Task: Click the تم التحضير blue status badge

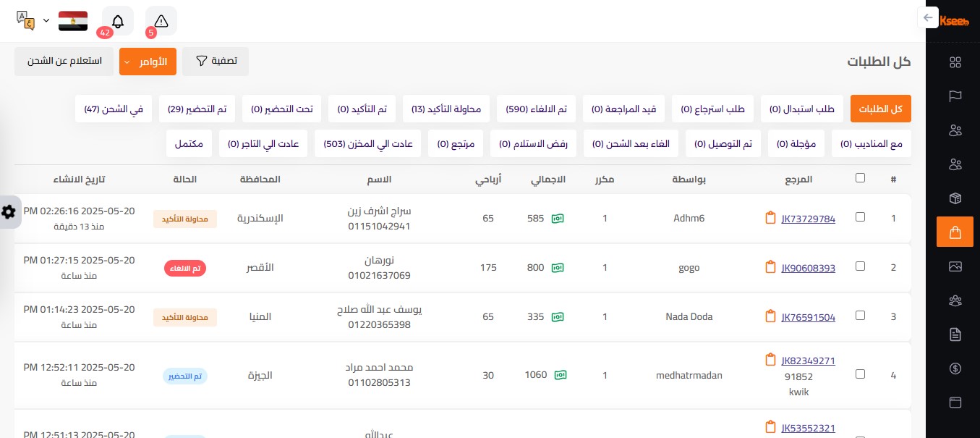Action: [x=185, y=376]
